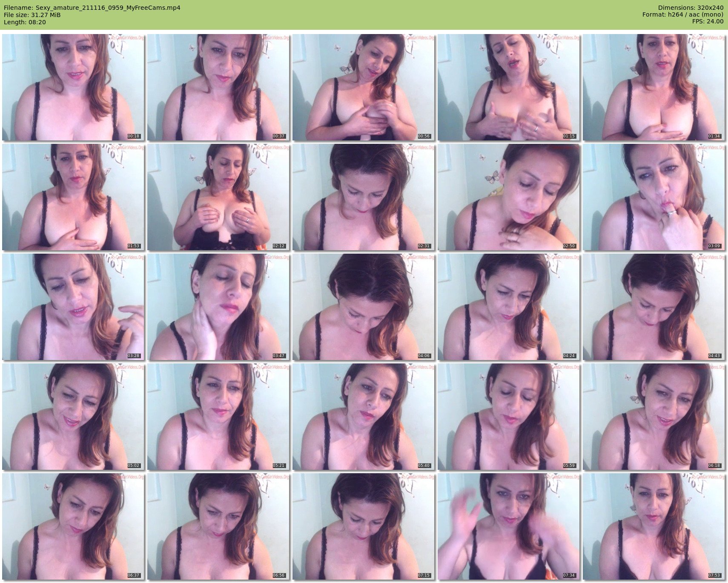Click the Filename line in the header
Image resolution: width=728 pixels, height=583 pixels.
pyautogui.click(x=92, y=8)
